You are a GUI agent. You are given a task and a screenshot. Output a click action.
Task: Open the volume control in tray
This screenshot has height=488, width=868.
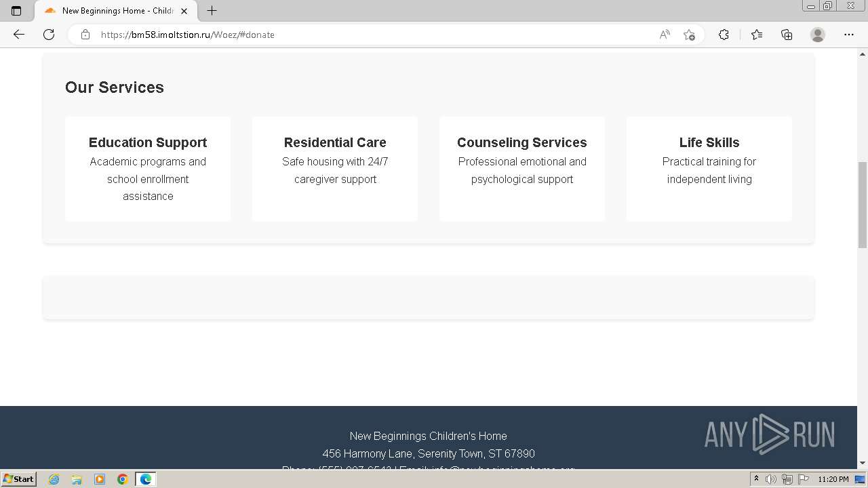tap(771, 479)
